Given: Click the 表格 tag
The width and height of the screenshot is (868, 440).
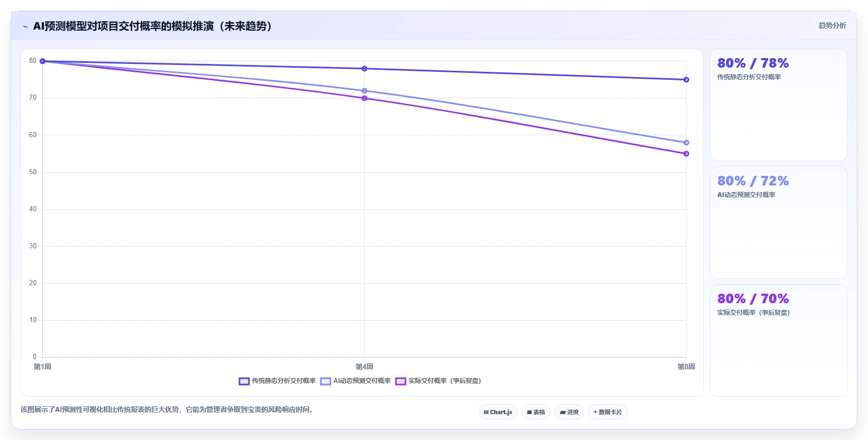Looking at the screenshot, I should pyautogui.click(x=536, y=412).
